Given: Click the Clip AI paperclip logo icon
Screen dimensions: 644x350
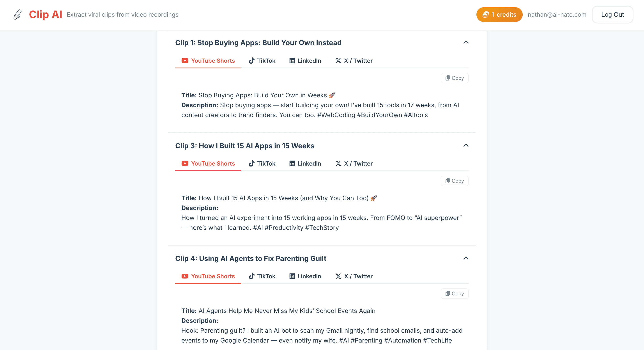Looking at the screenshot, I should coord(18,14).
